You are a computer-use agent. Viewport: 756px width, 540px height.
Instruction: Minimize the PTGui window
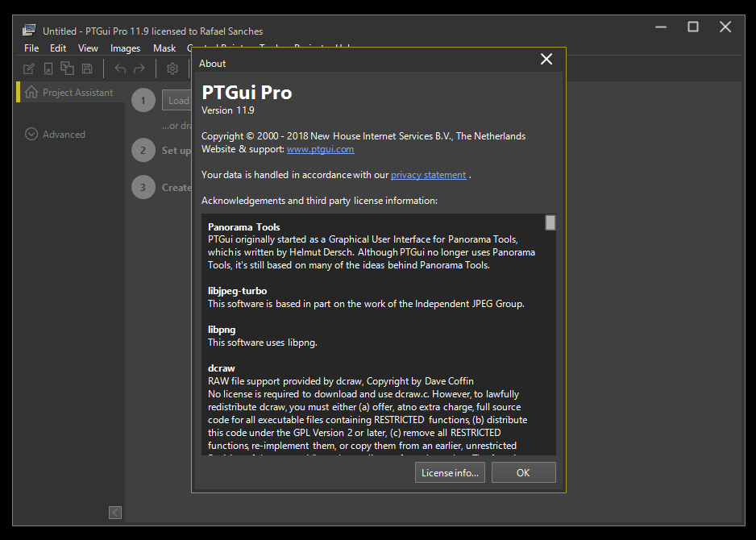pyautogui.click(x=661, y=27)
